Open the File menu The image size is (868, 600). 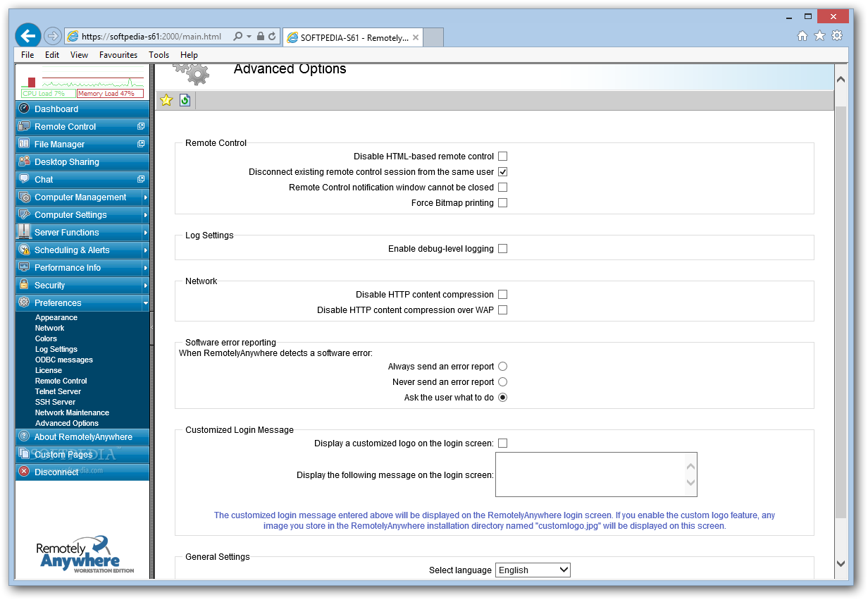point(27,55)
